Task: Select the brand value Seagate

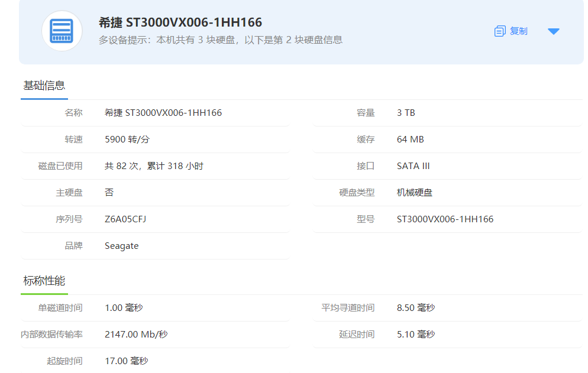Action: [x=121, y=246]
